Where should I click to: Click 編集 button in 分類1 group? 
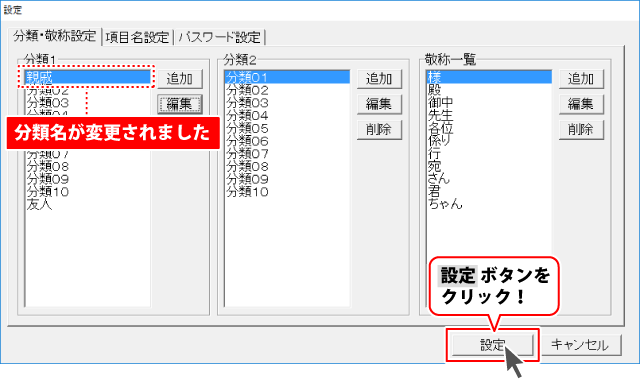point(180,104)
